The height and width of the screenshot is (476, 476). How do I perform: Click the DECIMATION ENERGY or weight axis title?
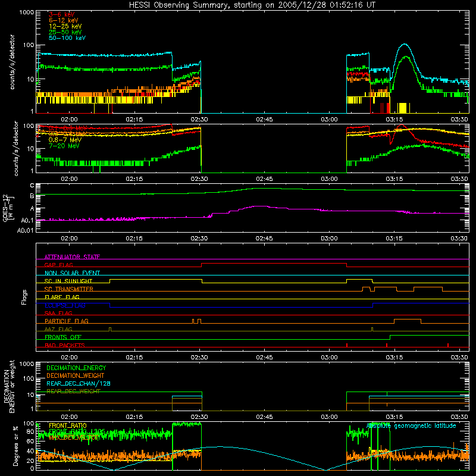[9, 387]
